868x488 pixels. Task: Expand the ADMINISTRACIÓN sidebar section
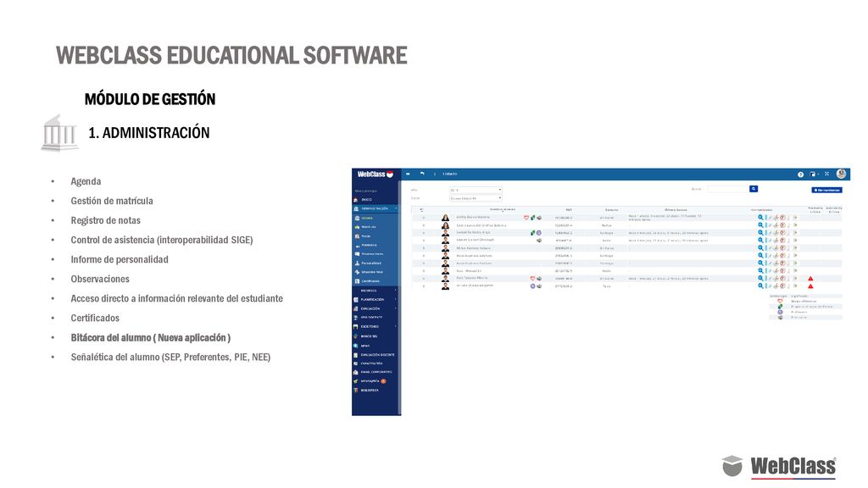pos(376,208)
